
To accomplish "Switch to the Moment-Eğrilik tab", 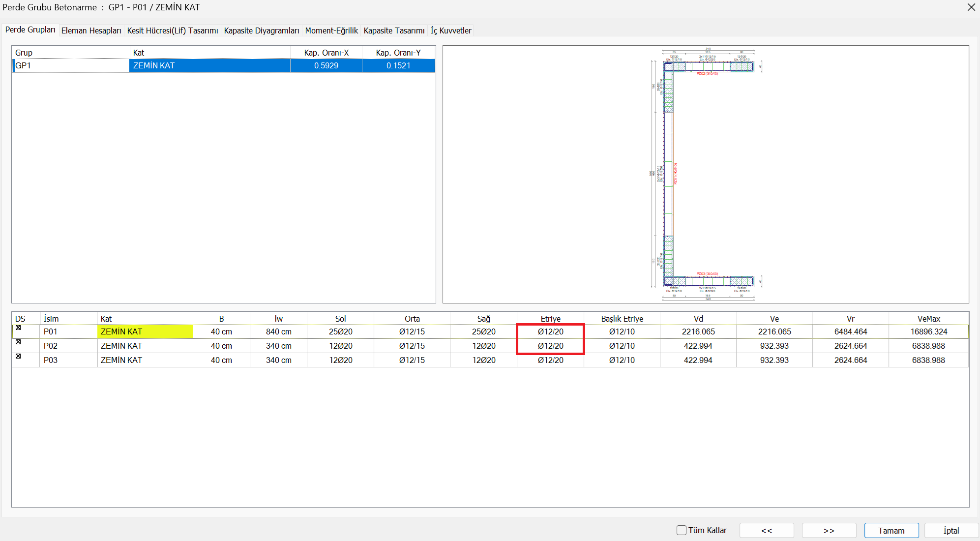I will (331, 30).
